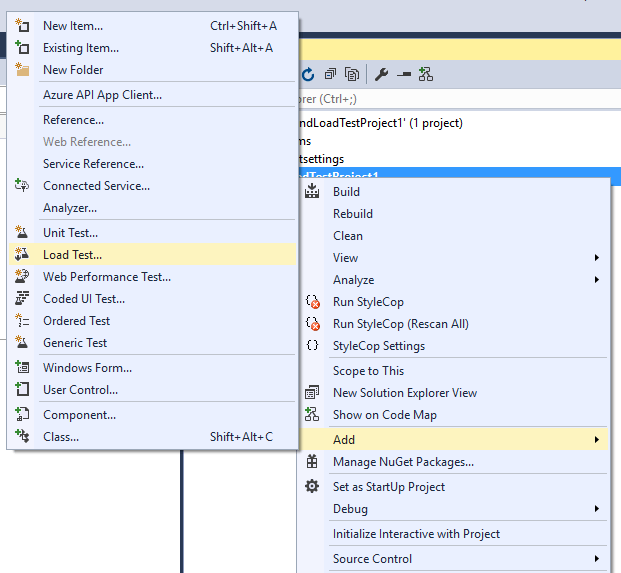621x573 pixels.
Task: Click the Build icon in context menu
Action: point(312,192)
